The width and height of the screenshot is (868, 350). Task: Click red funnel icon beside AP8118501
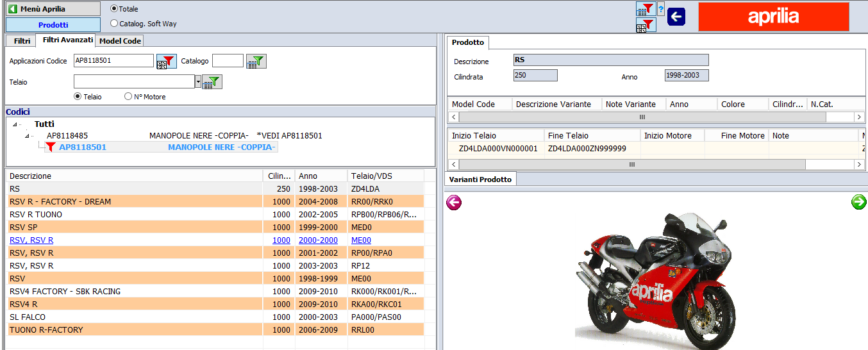(x=51, y=147)
